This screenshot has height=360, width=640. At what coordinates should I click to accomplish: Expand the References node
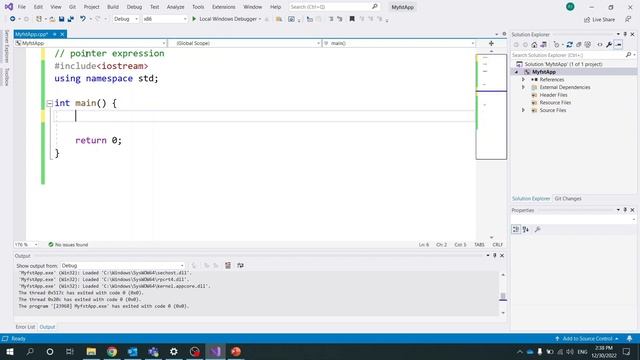pyautogui.click(x=524, y=80)
